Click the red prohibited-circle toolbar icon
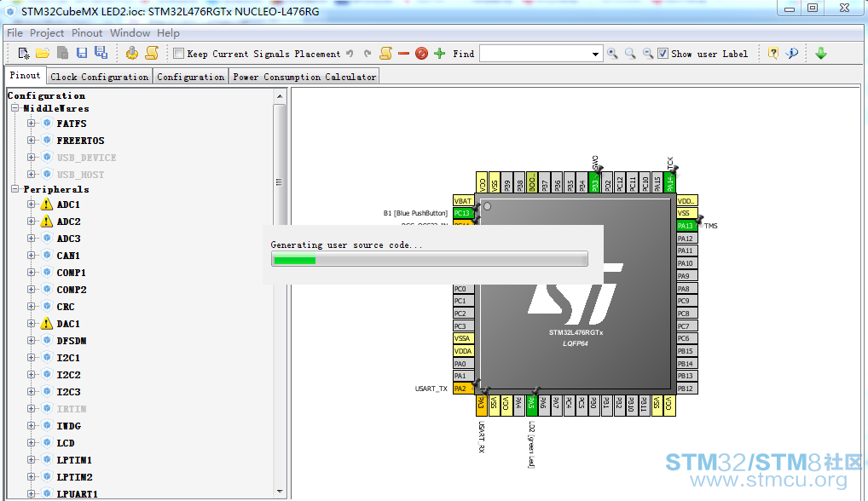868x501 pixels. [x=421, y=54]
